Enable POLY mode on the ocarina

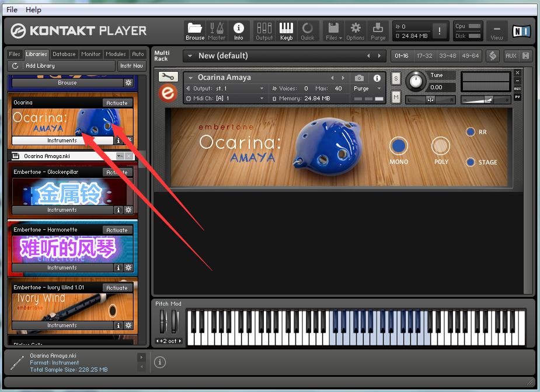pos(441,146)
